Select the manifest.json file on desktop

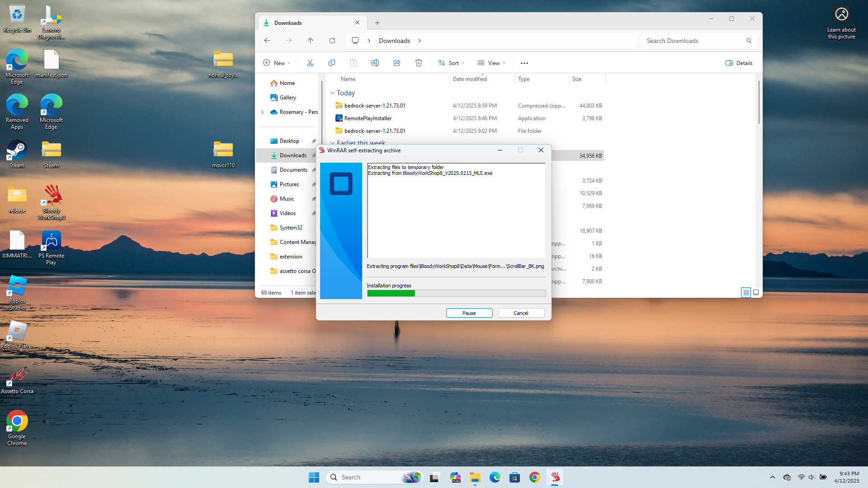coord(51,64)
